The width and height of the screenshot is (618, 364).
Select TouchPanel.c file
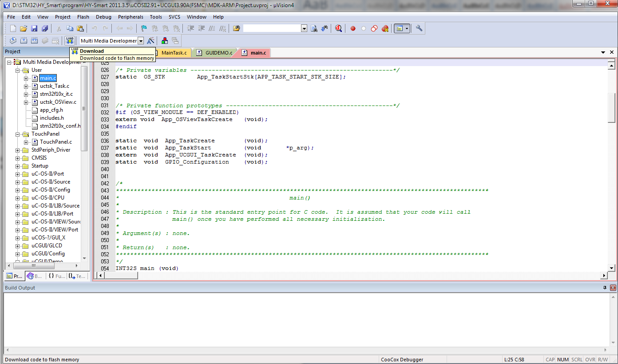(x=55, y=142)
